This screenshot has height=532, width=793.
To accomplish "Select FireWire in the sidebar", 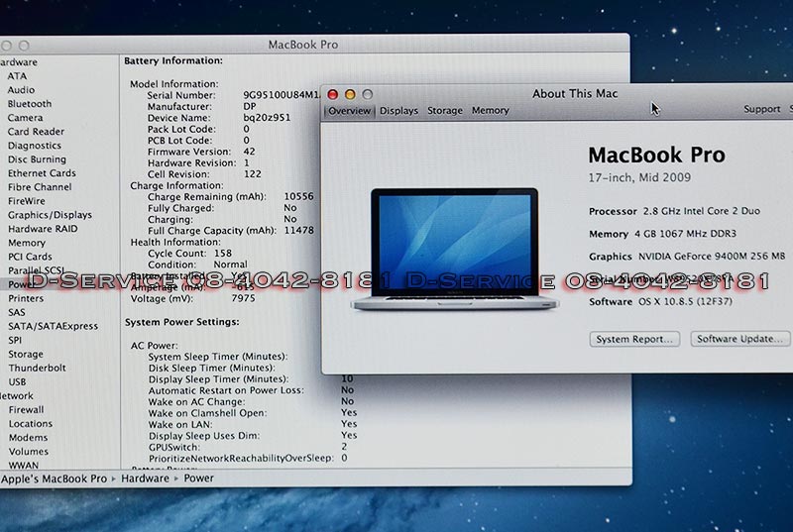I will coord(27,201).
